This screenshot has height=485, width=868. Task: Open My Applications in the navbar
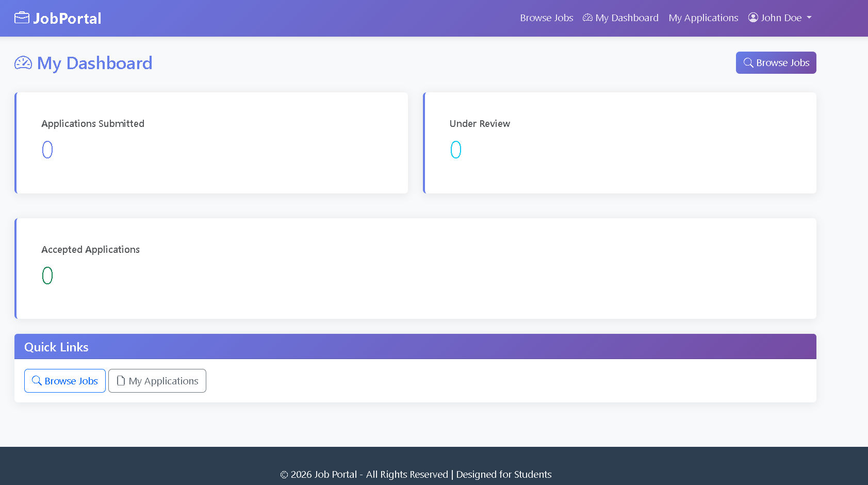703,18
